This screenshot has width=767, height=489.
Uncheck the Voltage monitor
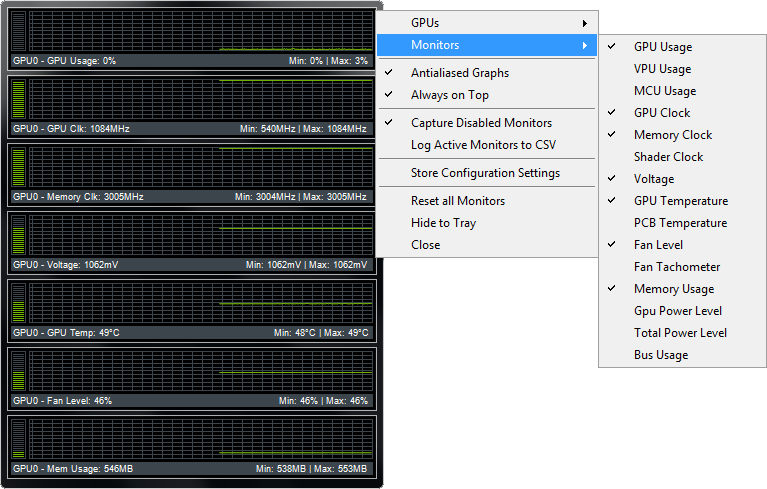[x=682, y=179]
